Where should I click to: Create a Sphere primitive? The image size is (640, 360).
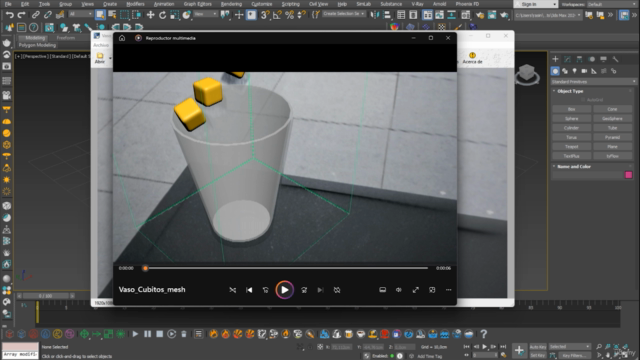pyautogui.click(x=571, y=118)
